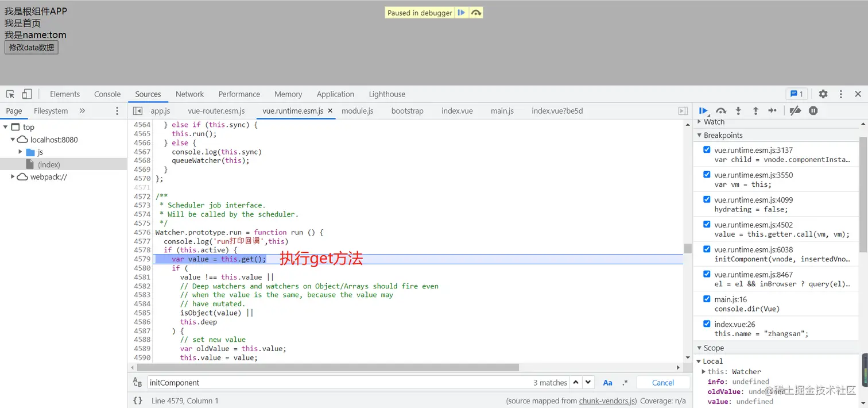Step into next function call
This screenshot has width=868, height=408.
[x=738, y=111]
